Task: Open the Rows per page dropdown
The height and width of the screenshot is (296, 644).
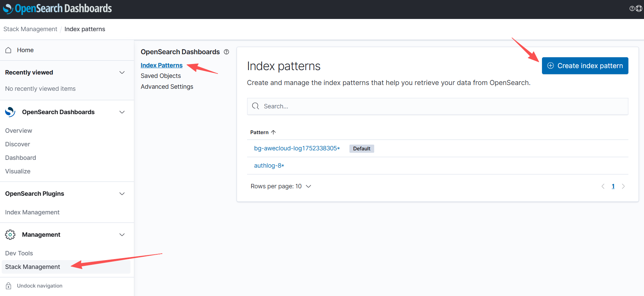Action: coord(281,186)
